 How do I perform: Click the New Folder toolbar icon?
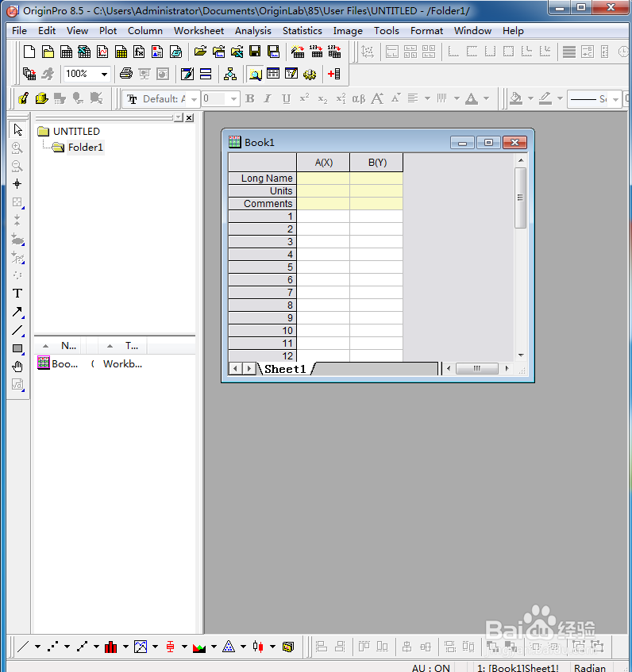[x=48, y=52]
